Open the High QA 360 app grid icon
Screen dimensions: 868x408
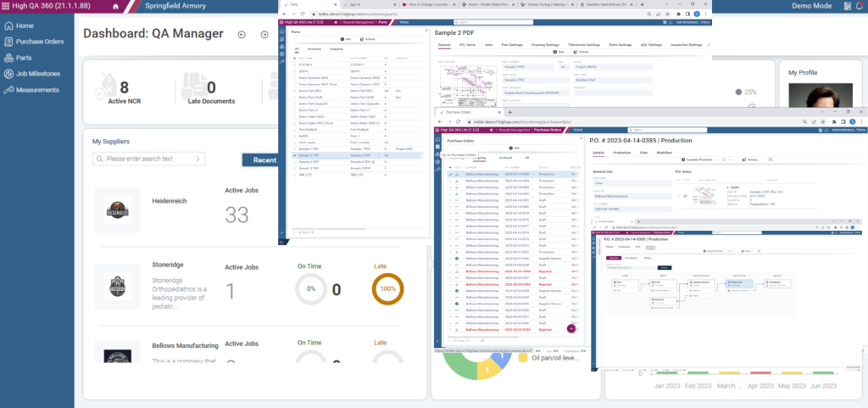coord(6,6)
